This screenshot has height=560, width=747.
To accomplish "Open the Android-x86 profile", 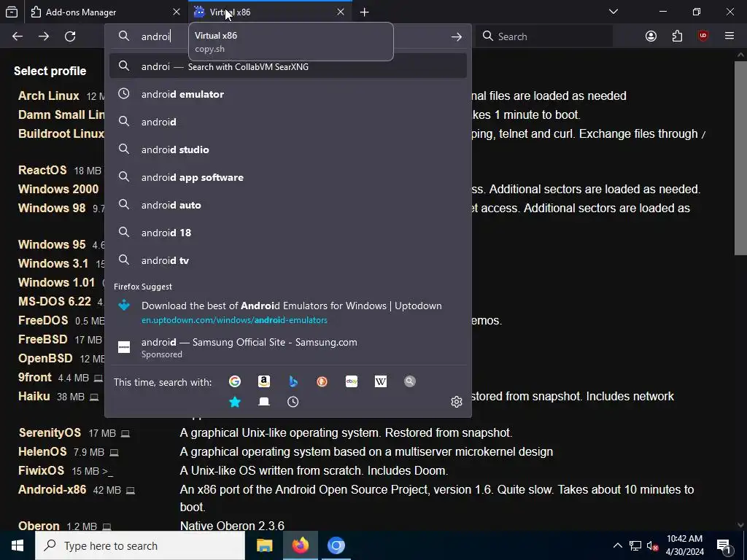I will (x=53, y=489).
